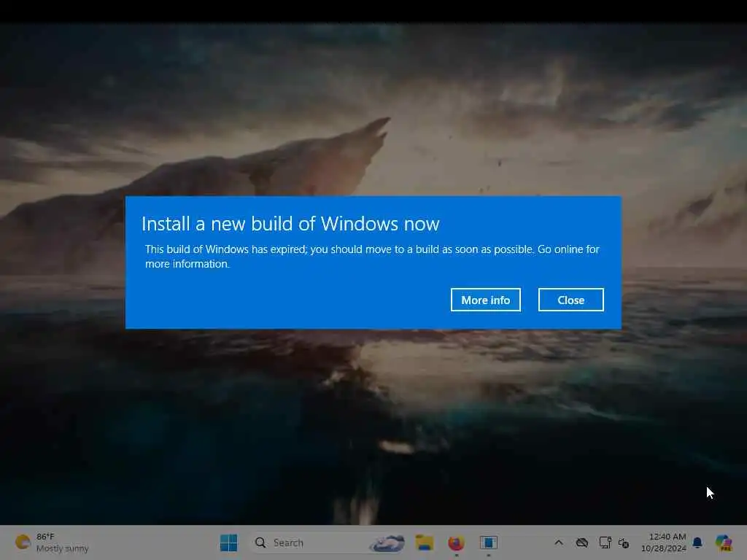Open File Explorer from the taskbar

coord(424,542)
